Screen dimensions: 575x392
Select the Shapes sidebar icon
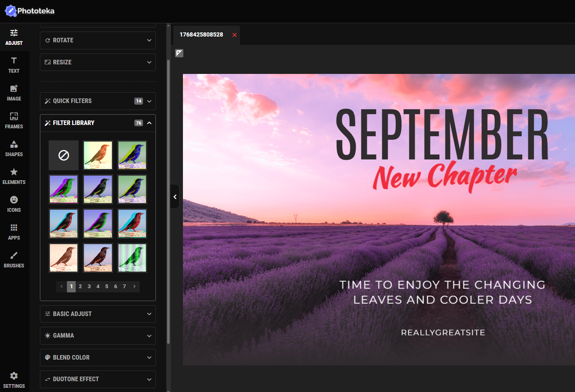coord(14,149)
